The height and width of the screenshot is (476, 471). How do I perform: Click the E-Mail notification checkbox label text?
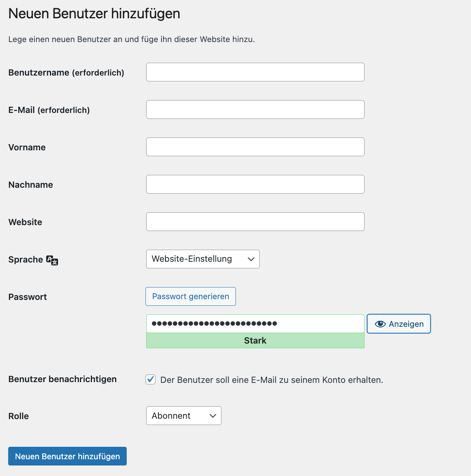[x=272, y=380]
